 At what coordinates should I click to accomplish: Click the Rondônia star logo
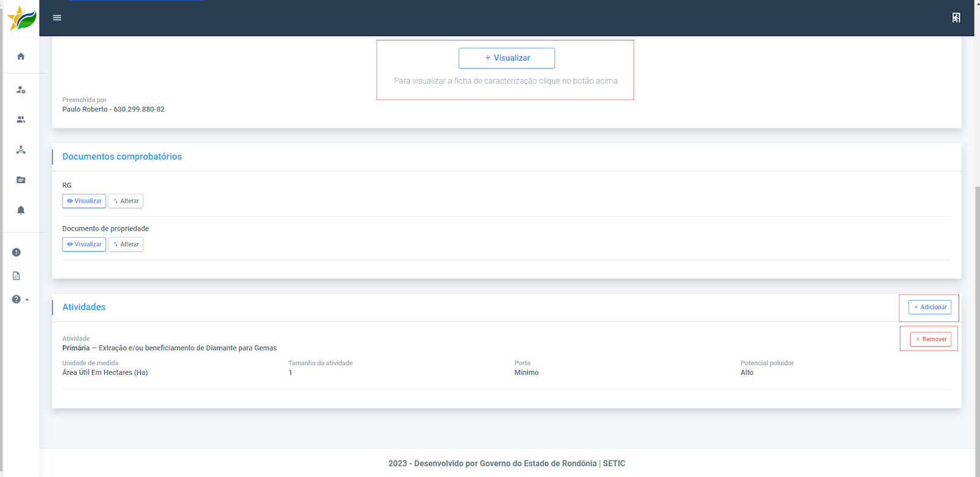pyautogui.click(x=21, y=18)
